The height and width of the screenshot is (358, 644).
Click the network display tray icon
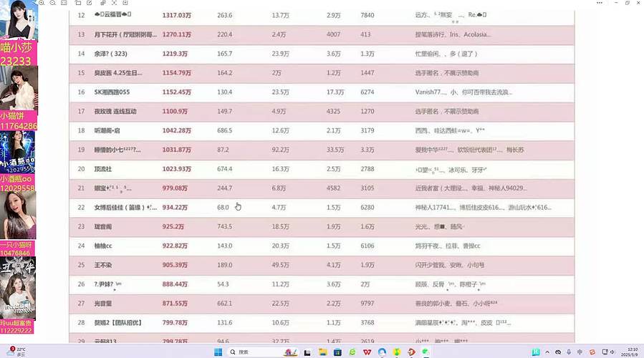(605, 352)
